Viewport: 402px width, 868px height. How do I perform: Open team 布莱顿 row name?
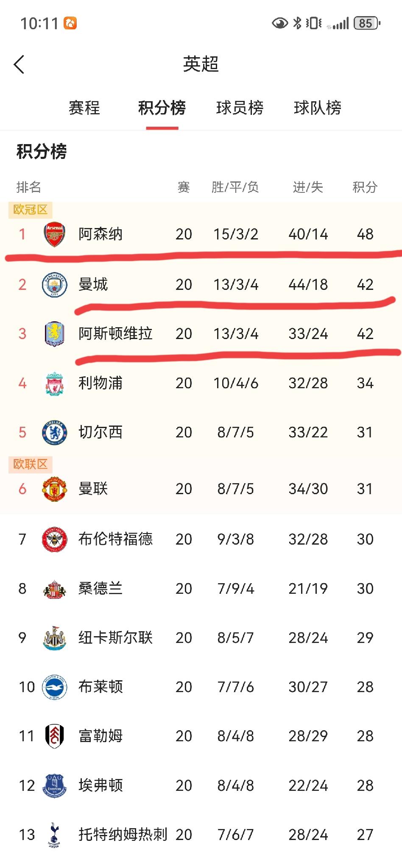pyautogui.click(x=100, y=687)
